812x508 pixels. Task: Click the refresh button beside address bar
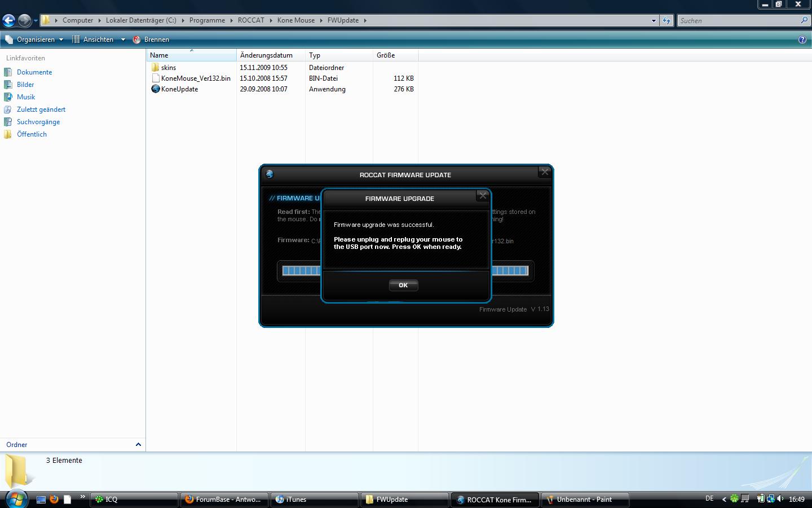click(667, 20)
